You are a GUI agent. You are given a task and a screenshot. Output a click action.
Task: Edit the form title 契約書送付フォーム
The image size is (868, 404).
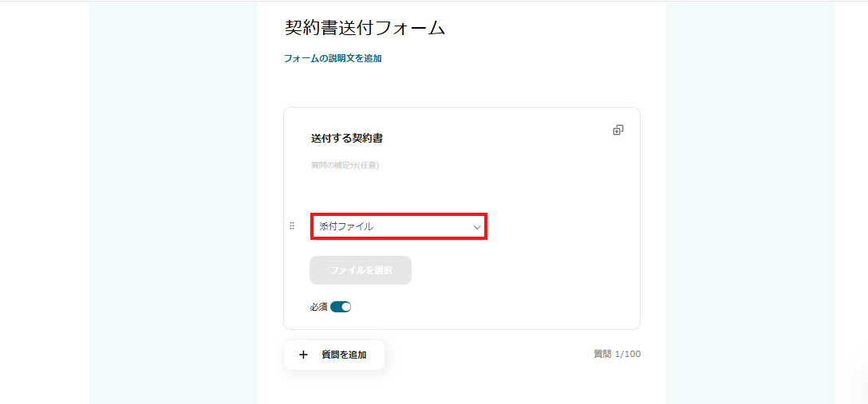[365, 28]
